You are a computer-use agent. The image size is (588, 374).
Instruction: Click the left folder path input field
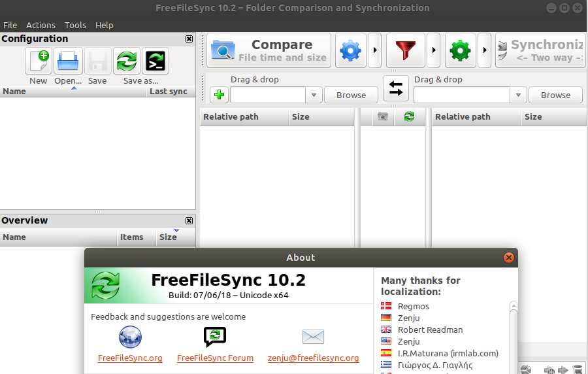click(x=268, y=95)
